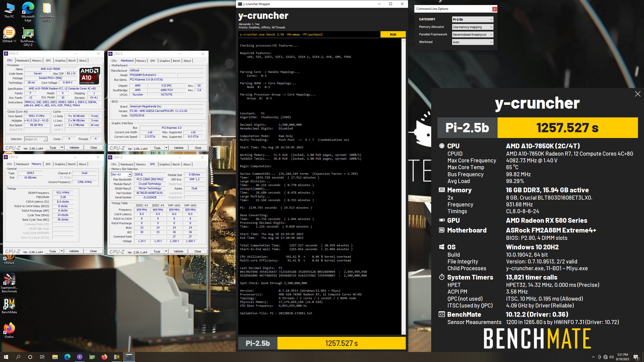The image size is (644, 362).
Task: Switch to Edge in the taskbar
Action: 67,357
